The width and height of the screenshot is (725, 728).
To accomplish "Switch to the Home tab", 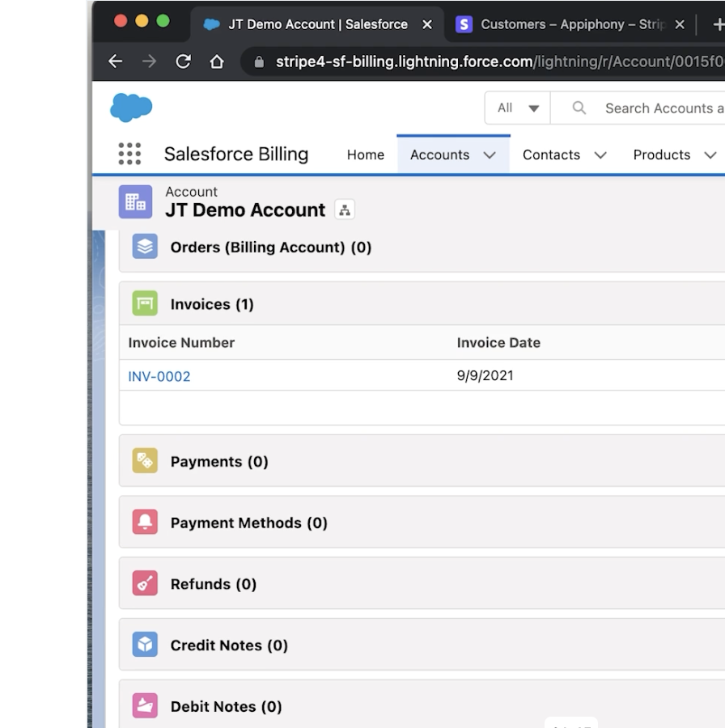I will tap(365, 154).
